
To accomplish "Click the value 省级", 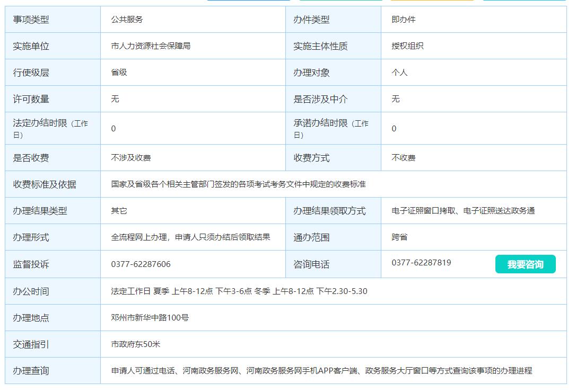I will [x=119, y=72].
